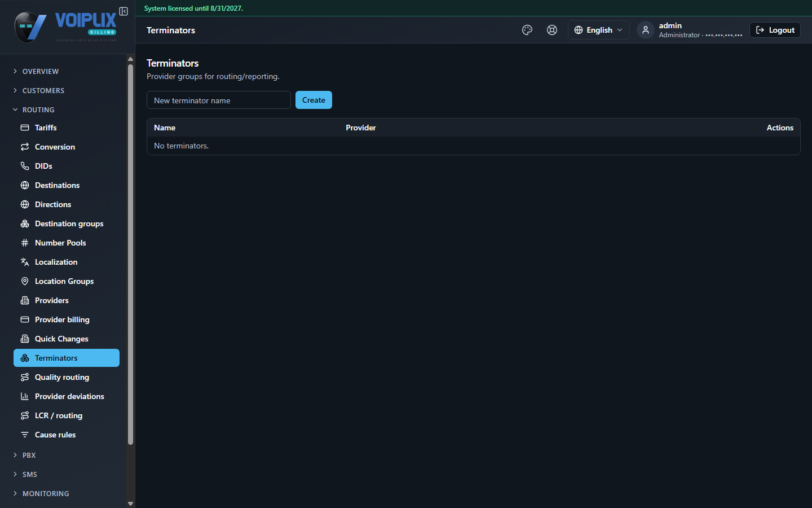The height and width of the screenshot is (508, 812).
Task: Click the Logout button
Action: (775, 30)
